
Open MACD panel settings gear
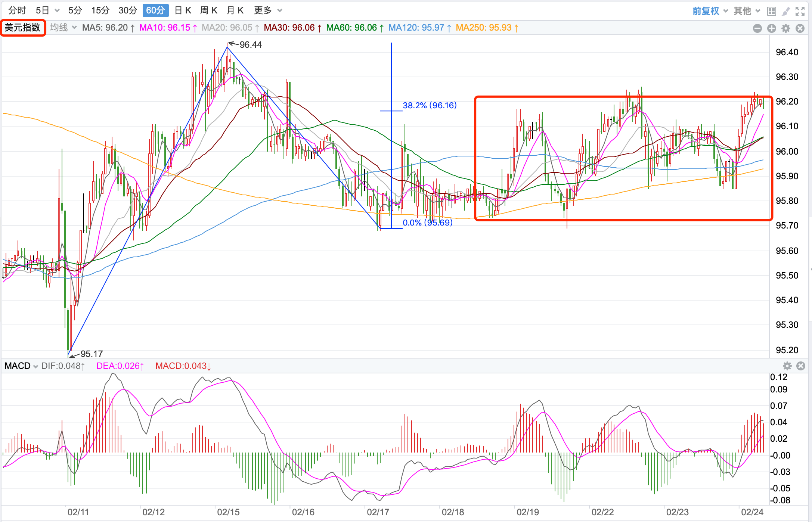point(787,366)
